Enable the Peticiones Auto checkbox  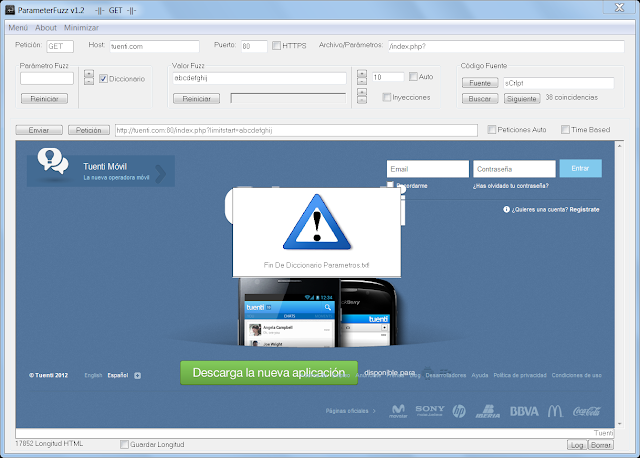coord(491,129)
